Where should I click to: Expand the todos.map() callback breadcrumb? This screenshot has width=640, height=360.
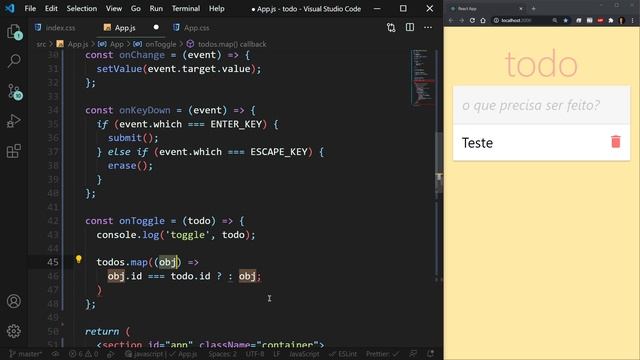tap(227, 44)
